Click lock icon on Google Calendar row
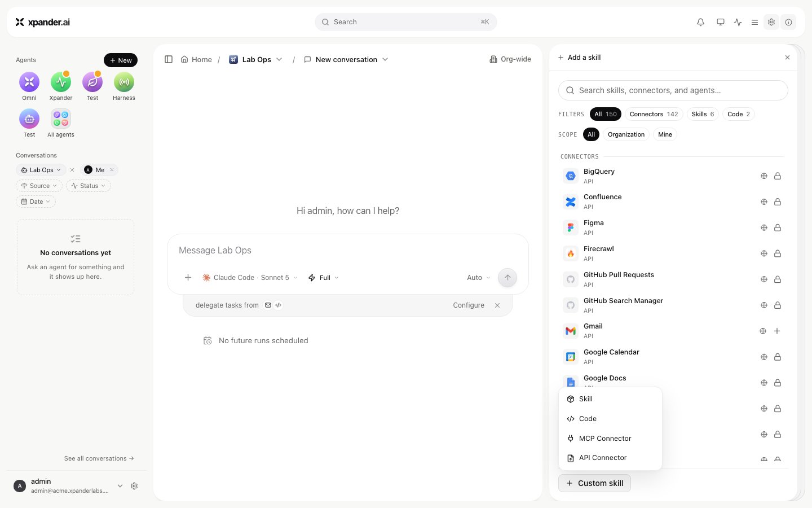This screenshot has width=812, height=508. pos(778,357)
